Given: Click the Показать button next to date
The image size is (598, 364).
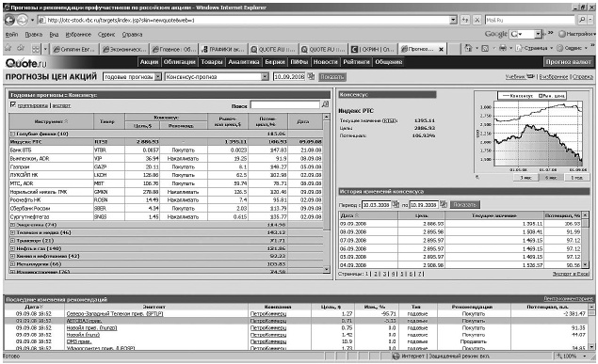Looking at the screenshot, I should pos(332,77).
